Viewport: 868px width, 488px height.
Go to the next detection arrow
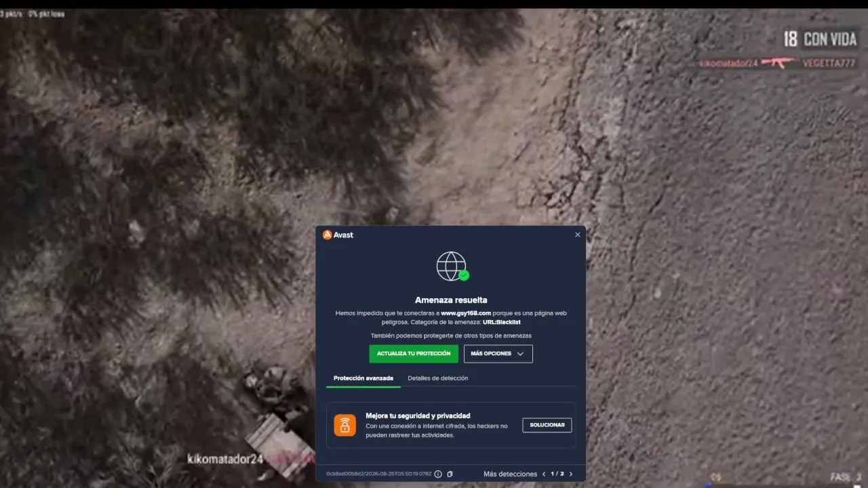571,474
